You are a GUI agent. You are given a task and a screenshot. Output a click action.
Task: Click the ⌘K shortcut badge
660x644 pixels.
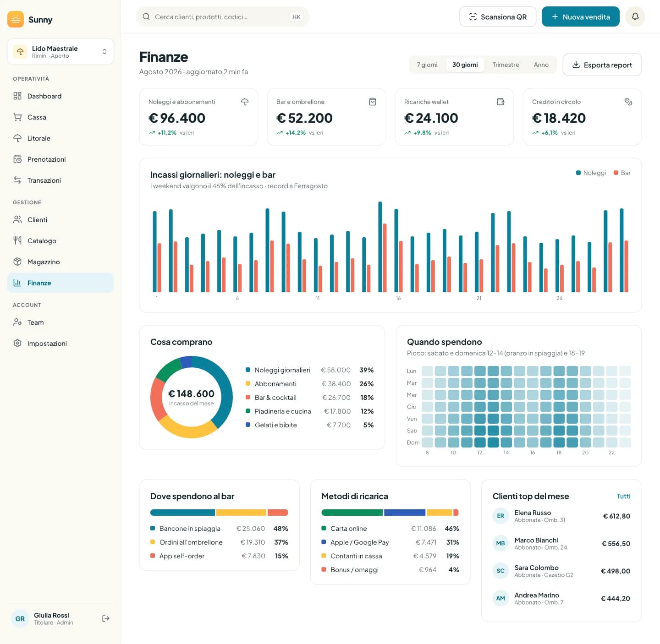[296, 16]
